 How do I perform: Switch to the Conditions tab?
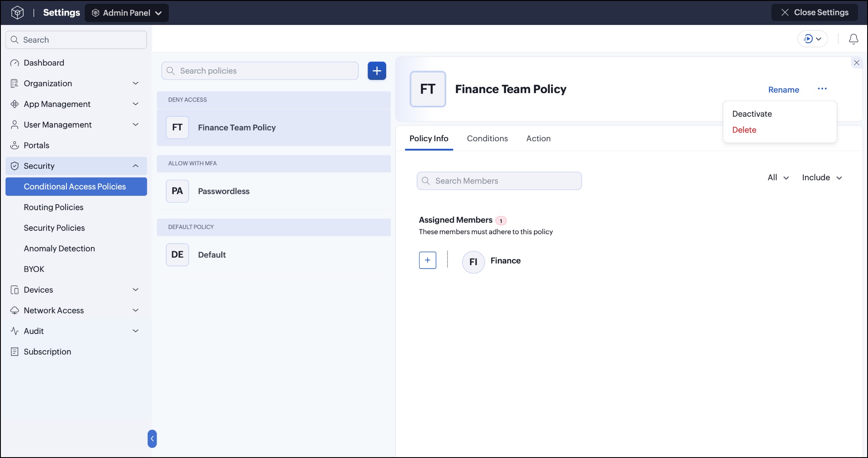(487, 139)
